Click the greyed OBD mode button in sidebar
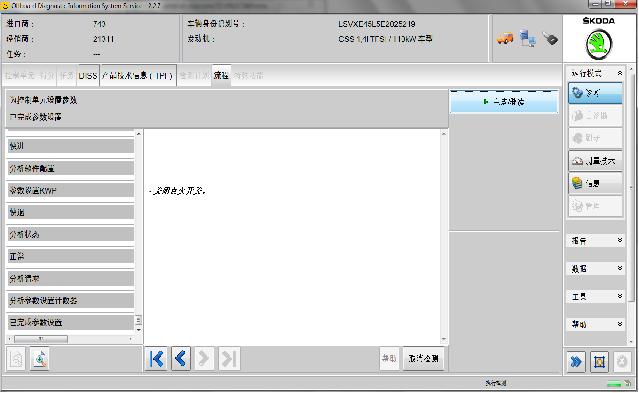639x393 pixels. [595, 116]
